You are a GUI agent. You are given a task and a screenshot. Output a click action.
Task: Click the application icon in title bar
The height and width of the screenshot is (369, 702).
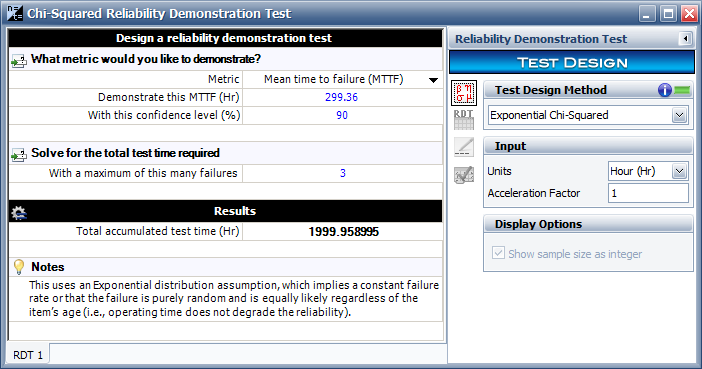point(14,13)
